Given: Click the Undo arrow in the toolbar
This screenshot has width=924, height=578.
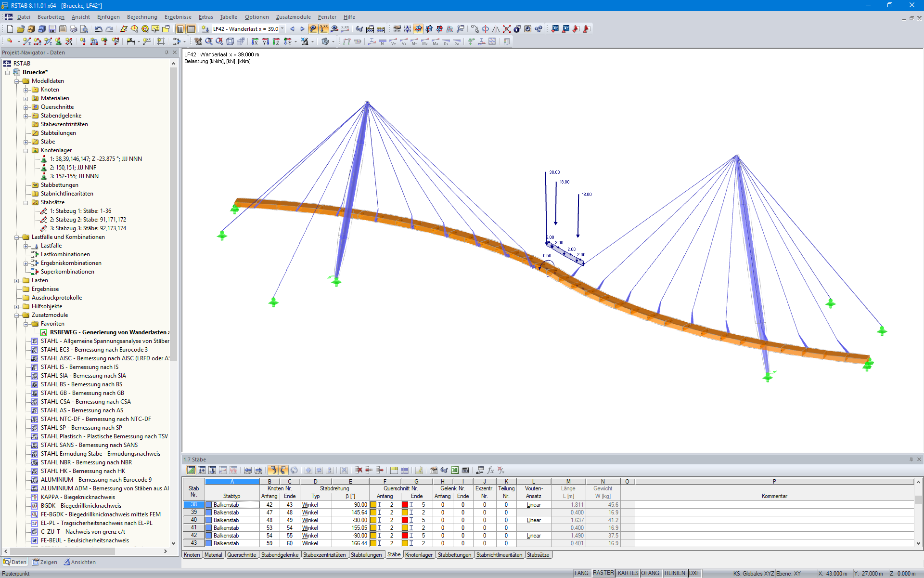Looking at the screenshot, I should (98, 29).
